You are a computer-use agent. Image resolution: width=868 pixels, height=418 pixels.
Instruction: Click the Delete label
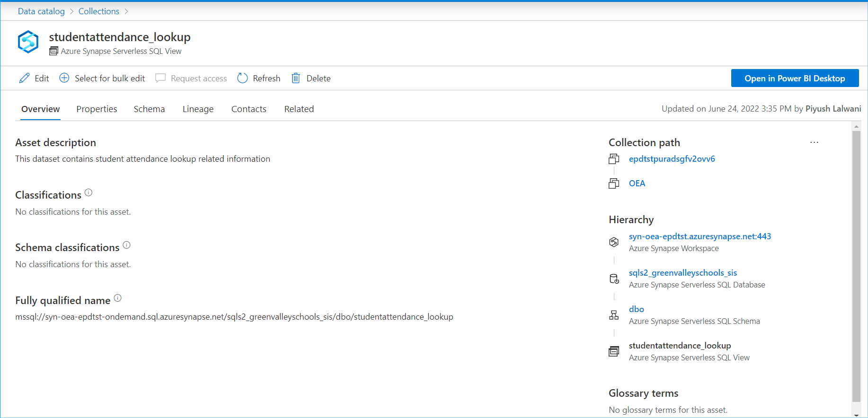click(319, 78)
